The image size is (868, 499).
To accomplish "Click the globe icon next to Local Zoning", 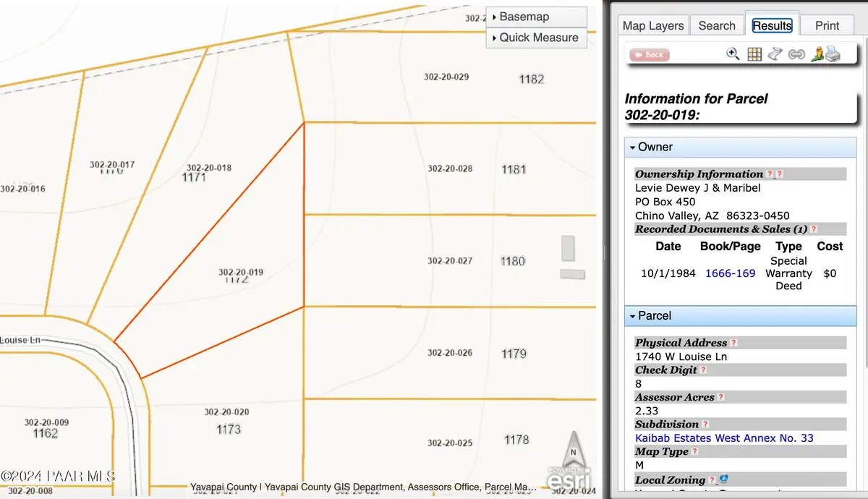I will pos(724,479).
